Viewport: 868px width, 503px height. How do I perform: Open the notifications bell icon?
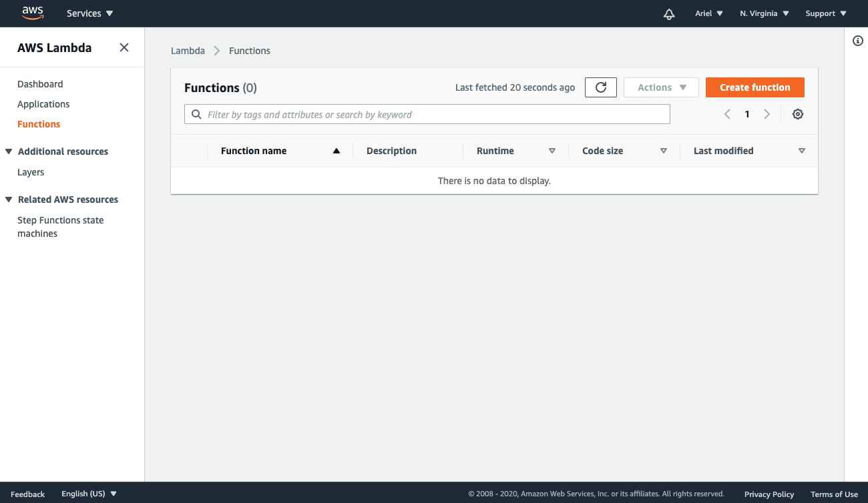coord(669,13)
